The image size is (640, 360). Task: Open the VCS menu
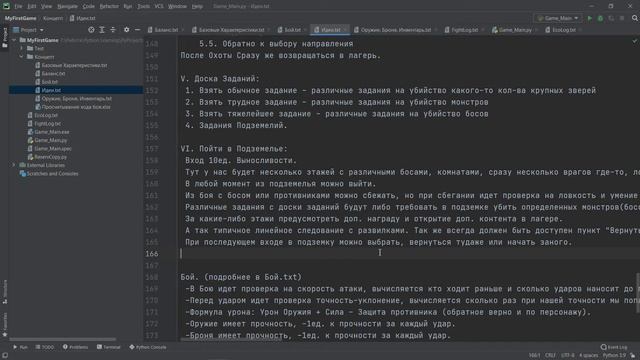[x=159, y=6]
